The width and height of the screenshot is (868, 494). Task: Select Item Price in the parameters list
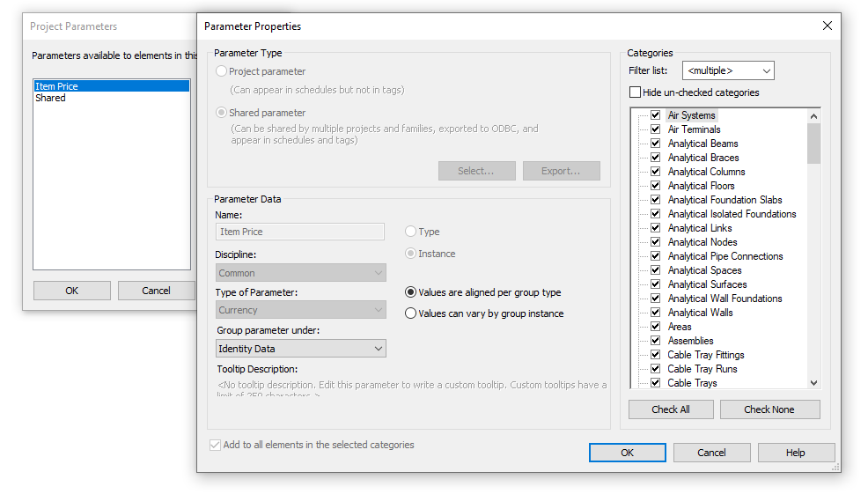click(57, 86)
